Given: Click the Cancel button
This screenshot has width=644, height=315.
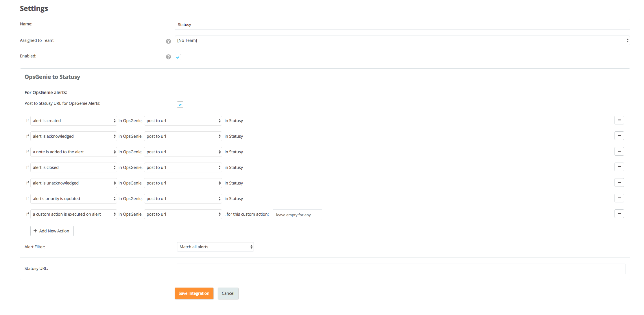Looking at the screenshot, I should [x=228, y=293].
